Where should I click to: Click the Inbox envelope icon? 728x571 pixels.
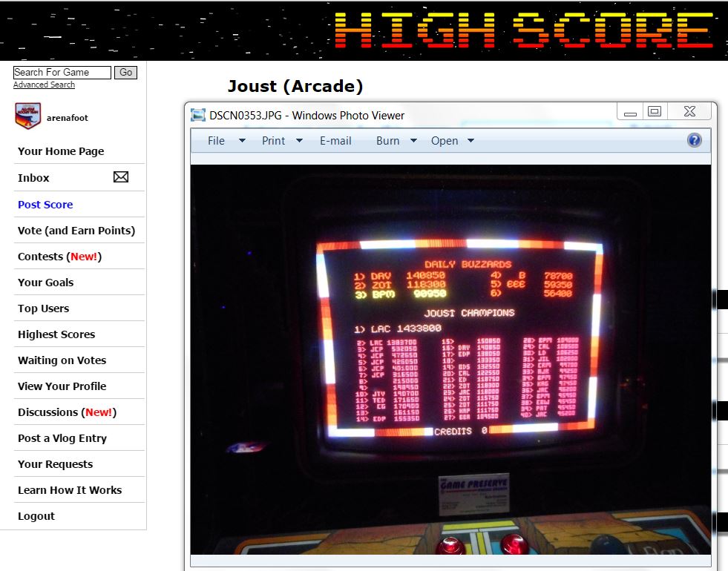[121, 176]
